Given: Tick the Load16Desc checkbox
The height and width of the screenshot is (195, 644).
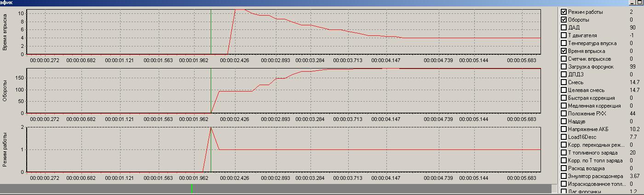Looking at the screenshot, I should (564, 137).
